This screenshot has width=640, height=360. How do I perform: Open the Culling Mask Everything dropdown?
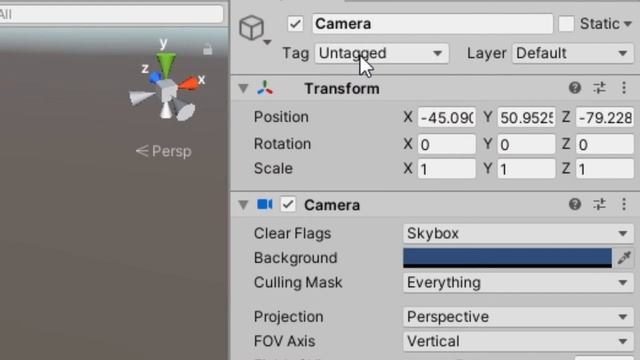[x=518, y=283]
